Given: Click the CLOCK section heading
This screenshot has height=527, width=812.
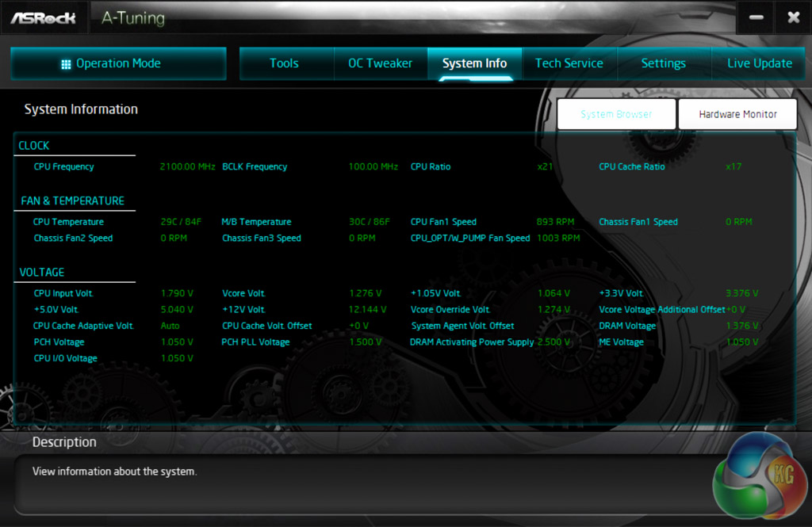Looking at the screenshot, I should [33, 146].
